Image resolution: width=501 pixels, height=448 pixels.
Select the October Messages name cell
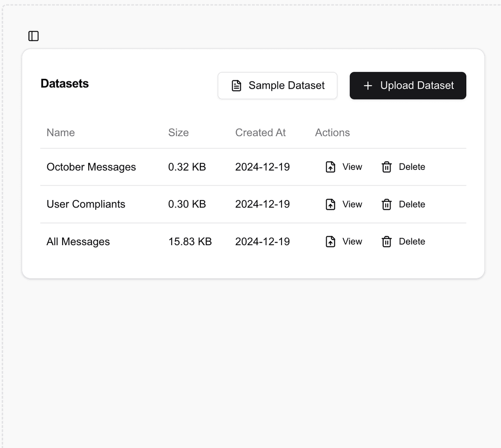tap(91, 167)
